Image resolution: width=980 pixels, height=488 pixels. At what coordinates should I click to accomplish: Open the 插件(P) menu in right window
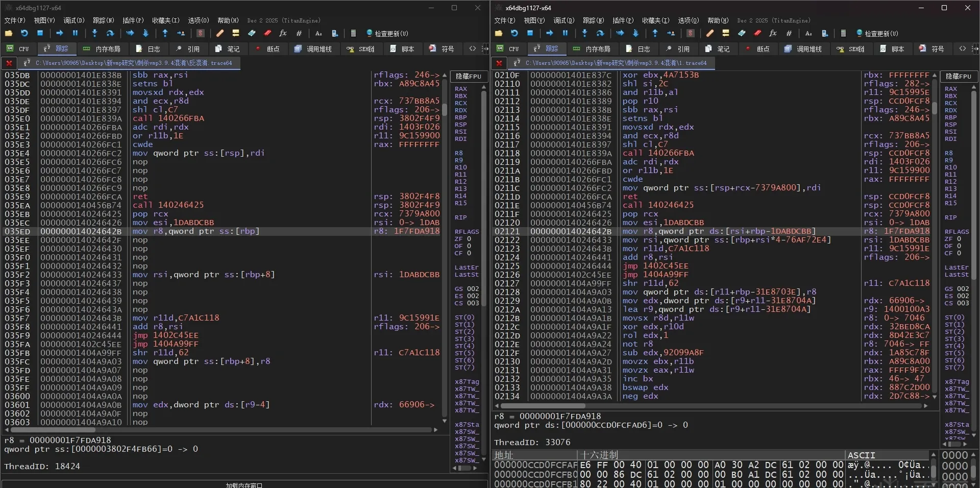click(623, 20)
